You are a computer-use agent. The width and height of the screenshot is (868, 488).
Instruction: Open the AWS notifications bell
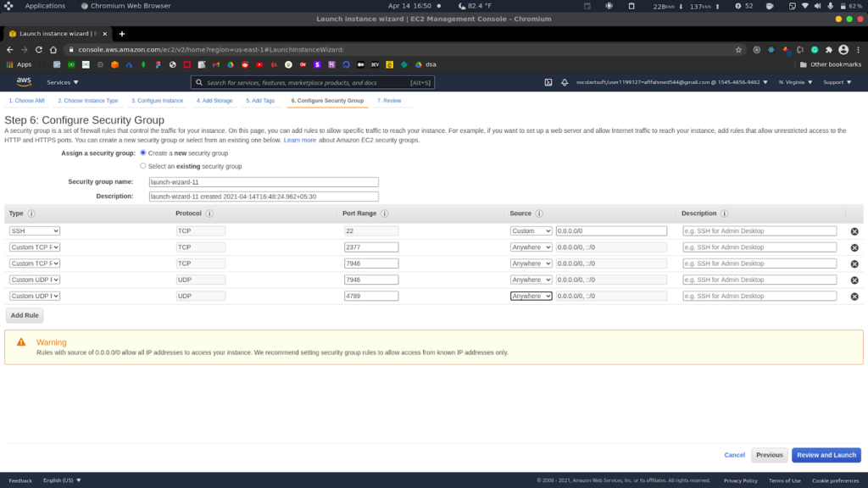pyautogui.click(x=565, y=82)
